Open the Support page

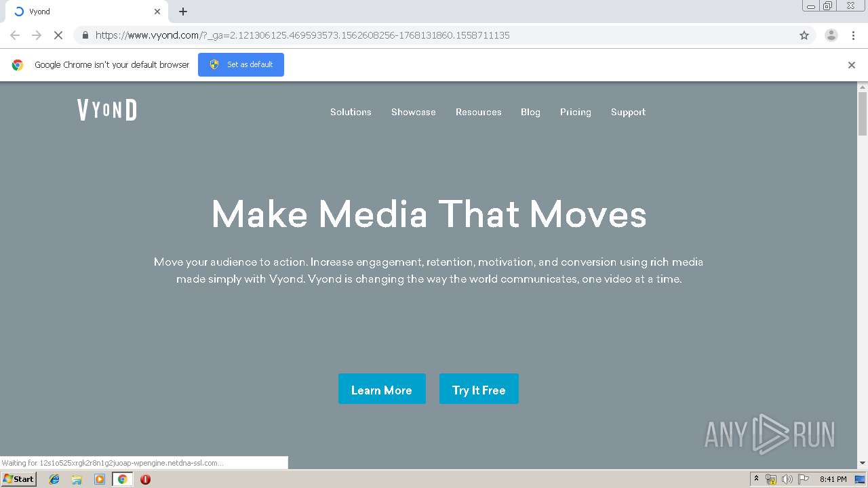coord(628,112)
